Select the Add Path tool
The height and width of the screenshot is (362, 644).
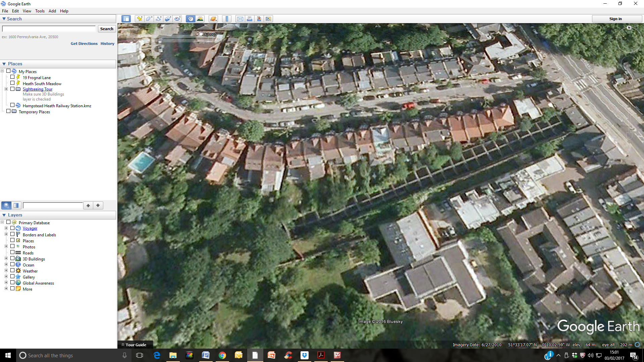(x=158, y=19)
